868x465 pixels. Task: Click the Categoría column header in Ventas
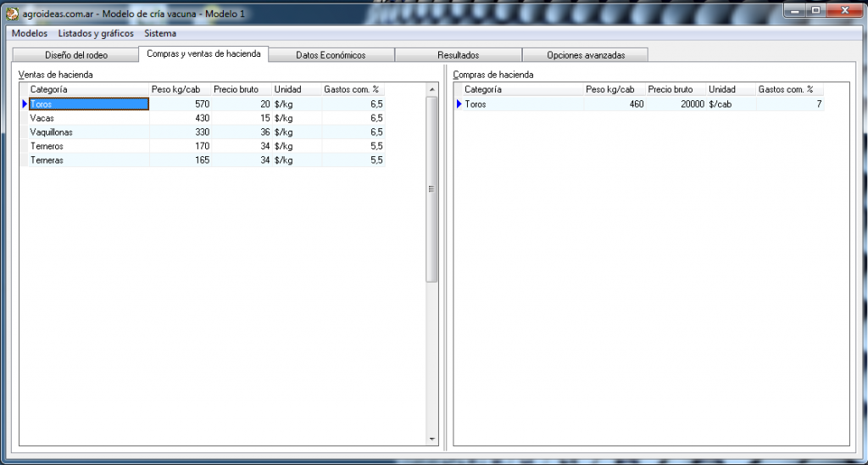[88, 89]
